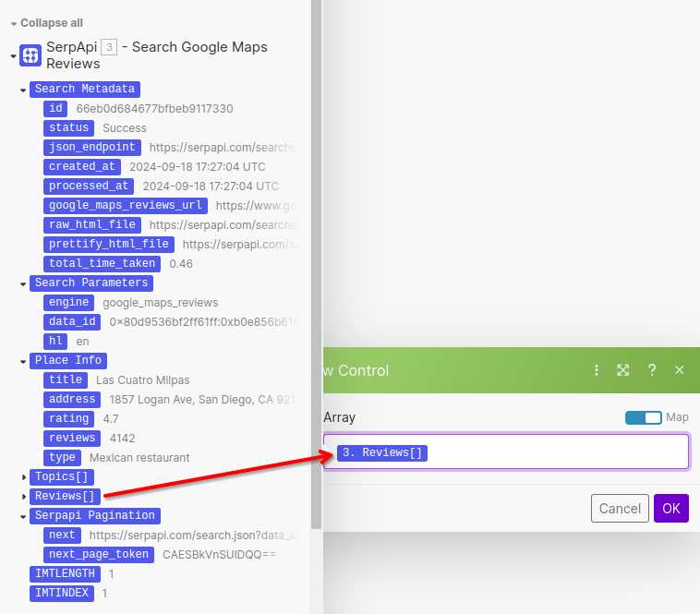The width and height of the screenshot is (700, 614).
Task: Expand the Topics[] array arrow
Action: pyautogui.click(x=23, y=477)
